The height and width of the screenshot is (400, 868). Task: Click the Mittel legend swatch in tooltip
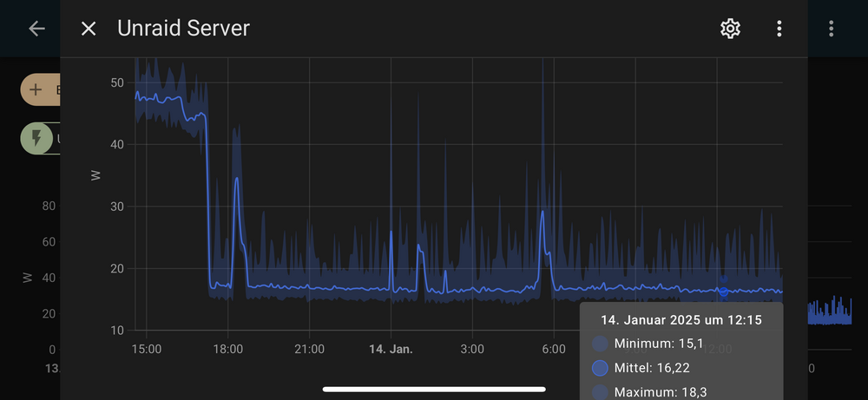tap(600, 368)
